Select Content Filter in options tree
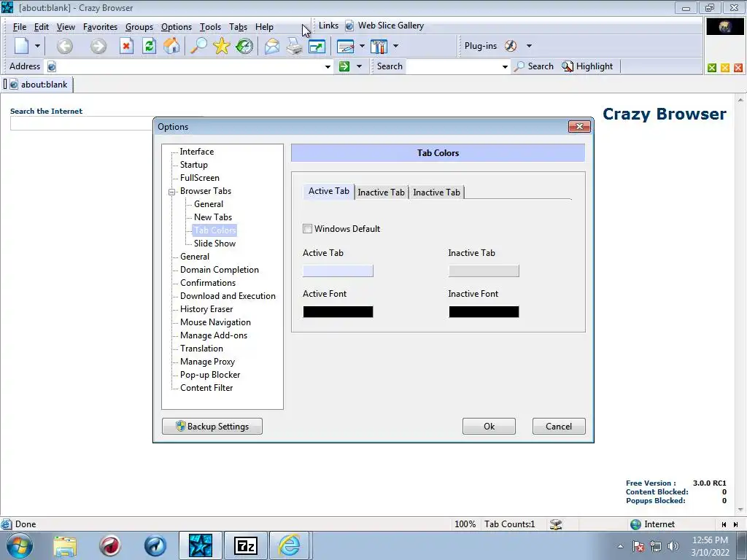The width and height of the screenshot is (747, 560). [x=206, y=388]
